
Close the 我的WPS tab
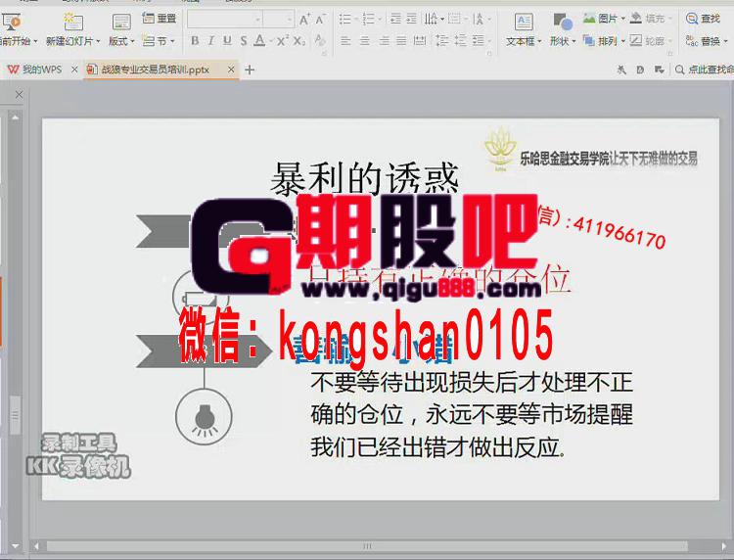point(74,70)
